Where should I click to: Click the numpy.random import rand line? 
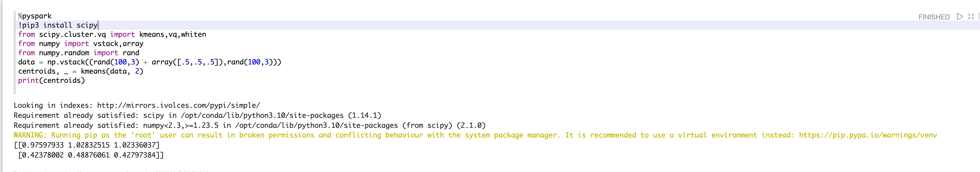79,53
